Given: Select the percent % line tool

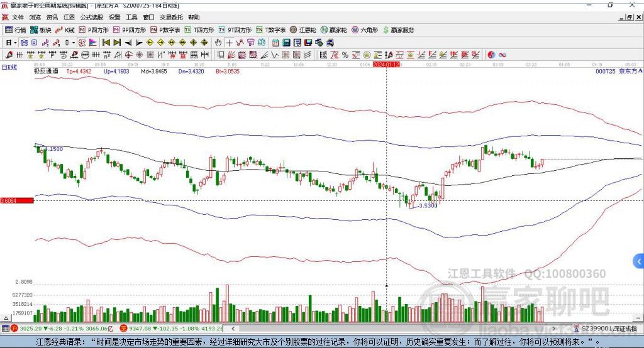Looking at the screenshot, I should pos(345,55).
